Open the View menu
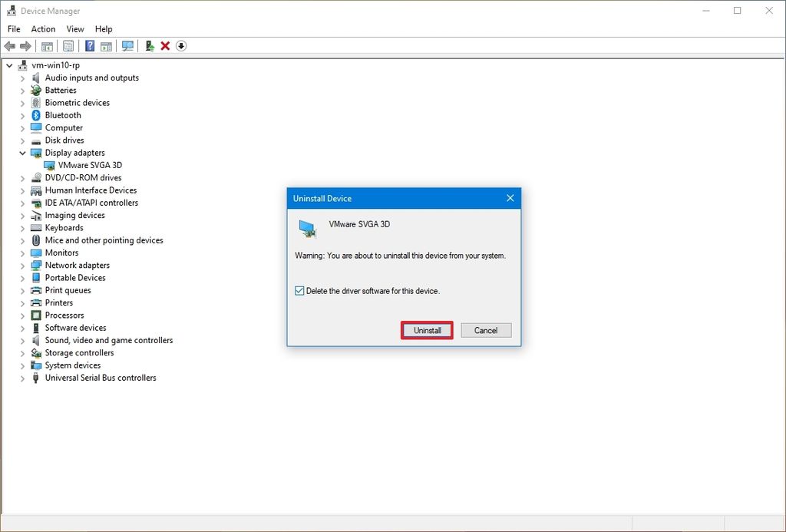Screen dimensions: 786x532 pyautogui.click(x=74, y=28)
